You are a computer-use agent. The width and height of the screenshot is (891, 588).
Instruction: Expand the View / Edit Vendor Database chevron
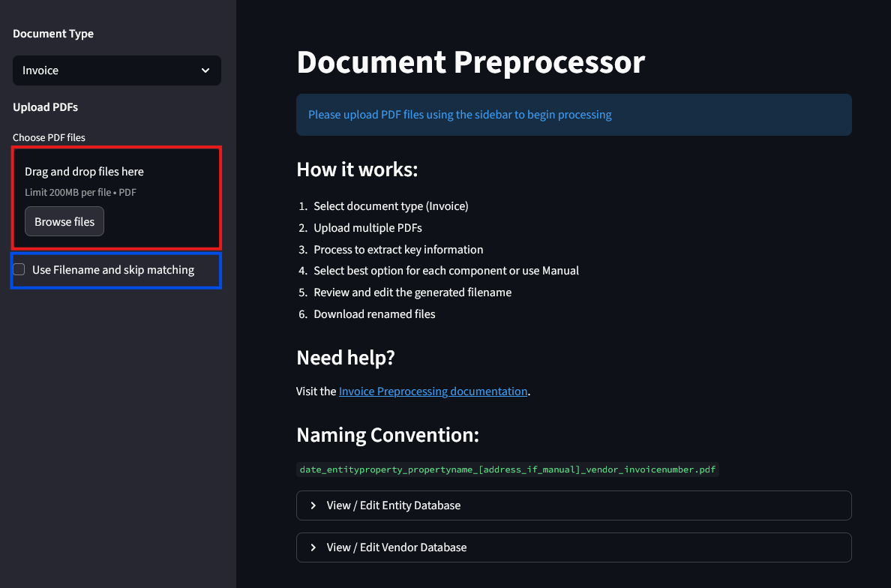click(x=313, y=547)
